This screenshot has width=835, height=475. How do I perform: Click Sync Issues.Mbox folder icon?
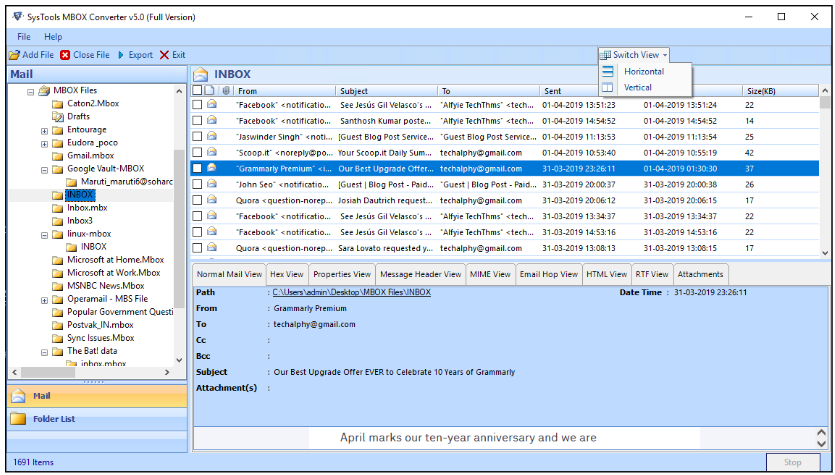coord(58,338)
